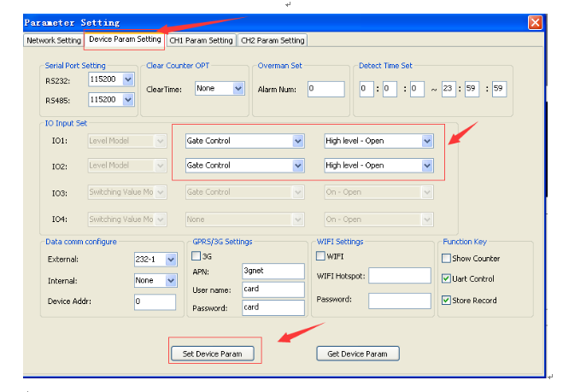Image resolution: width=563 pixels, height=392 pixels.
Task: Click the Alarm Num input field
Action: pos(325,88)
